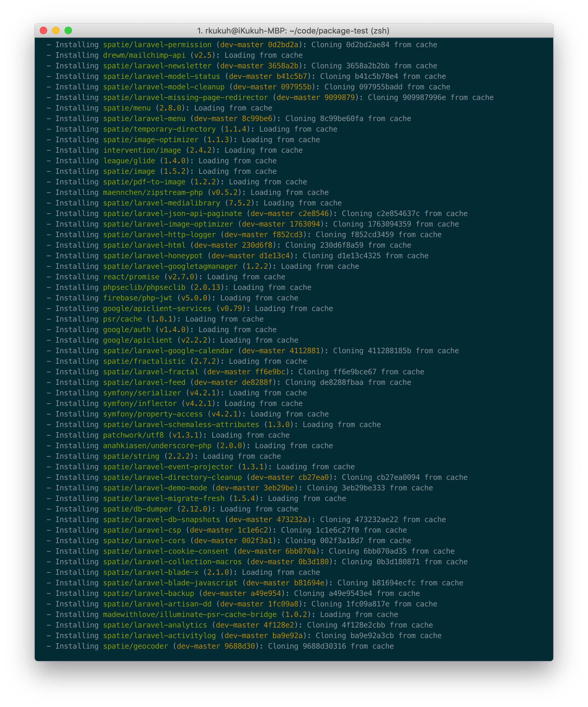Select 'symfony/property-access' package
The height and width of the screenshot is (707, 588).
153,414
